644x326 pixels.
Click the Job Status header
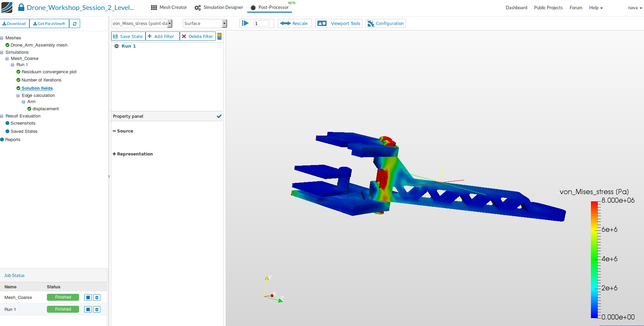tap(14, 276)
